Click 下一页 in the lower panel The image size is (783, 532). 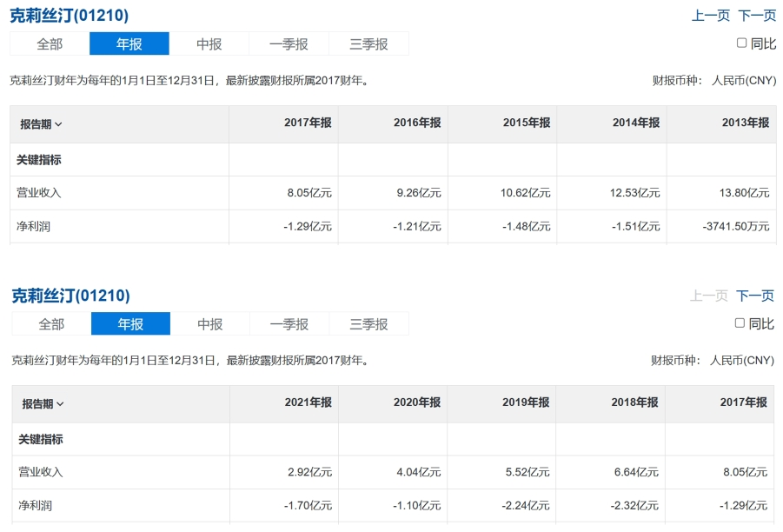755,296
